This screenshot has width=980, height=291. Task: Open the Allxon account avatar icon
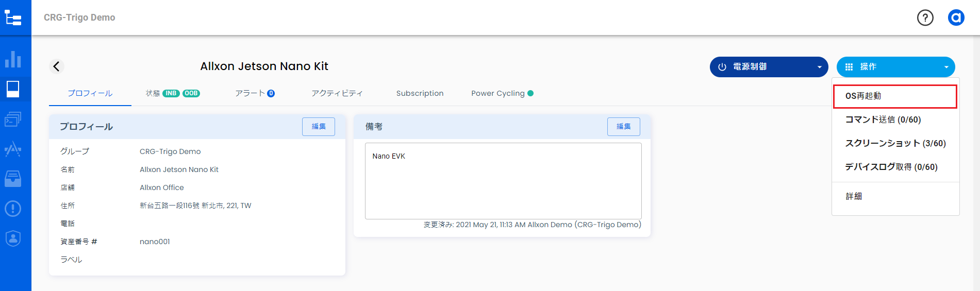(956, 18)
